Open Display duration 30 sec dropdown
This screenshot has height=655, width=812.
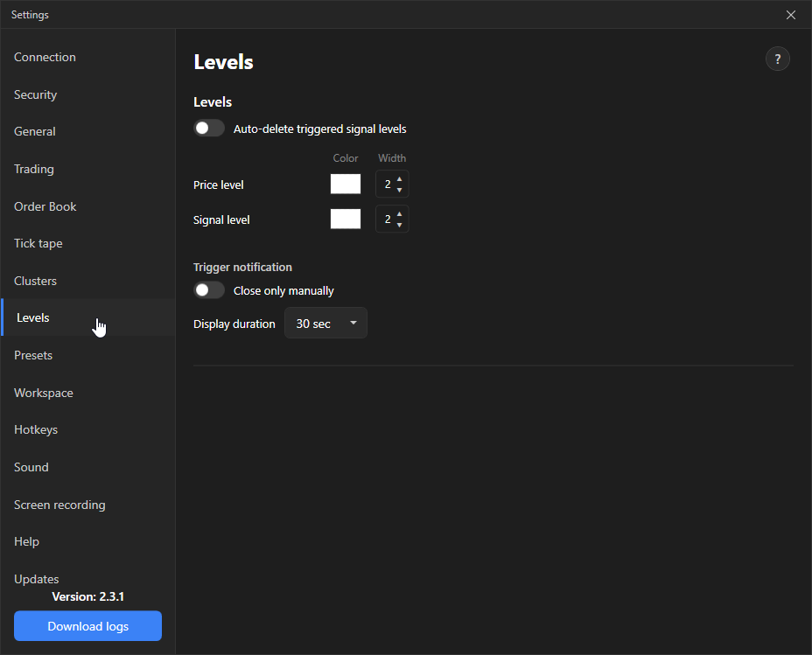[x=325, y=324]
